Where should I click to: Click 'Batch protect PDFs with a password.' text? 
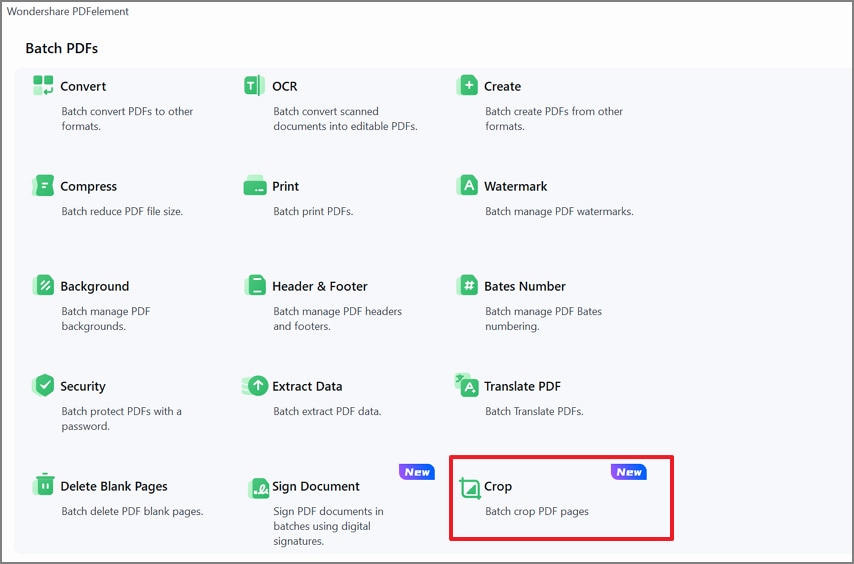[x=121, y=419]
